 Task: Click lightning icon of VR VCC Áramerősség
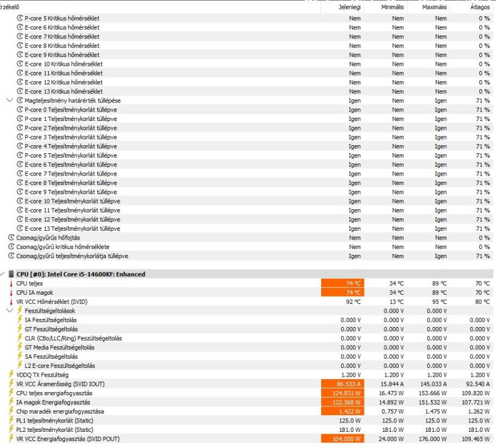coord(11,383)
